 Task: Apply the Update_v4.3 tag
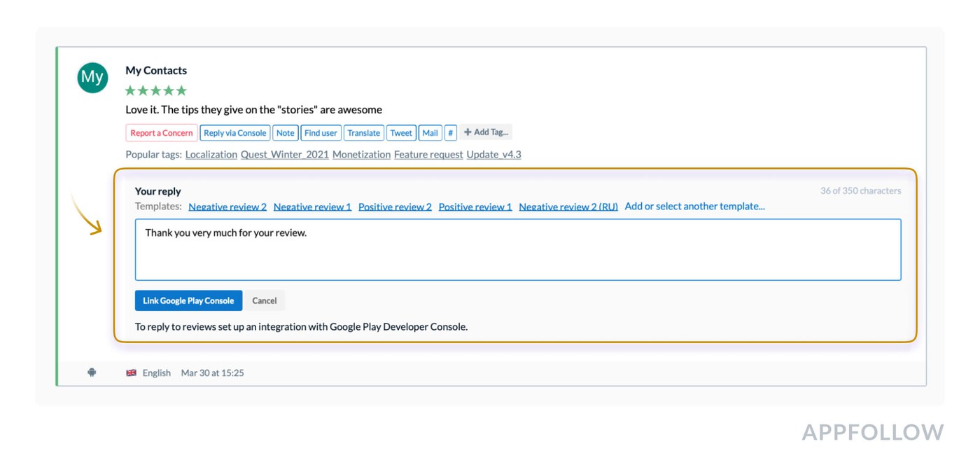click(494, 154)
